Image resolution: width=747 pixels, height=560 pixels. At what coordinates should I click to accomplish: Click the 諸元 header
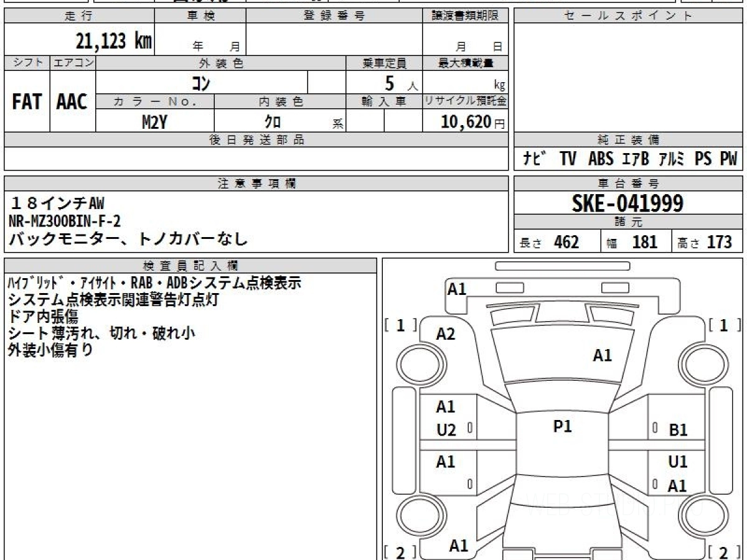tap(628, 222)
